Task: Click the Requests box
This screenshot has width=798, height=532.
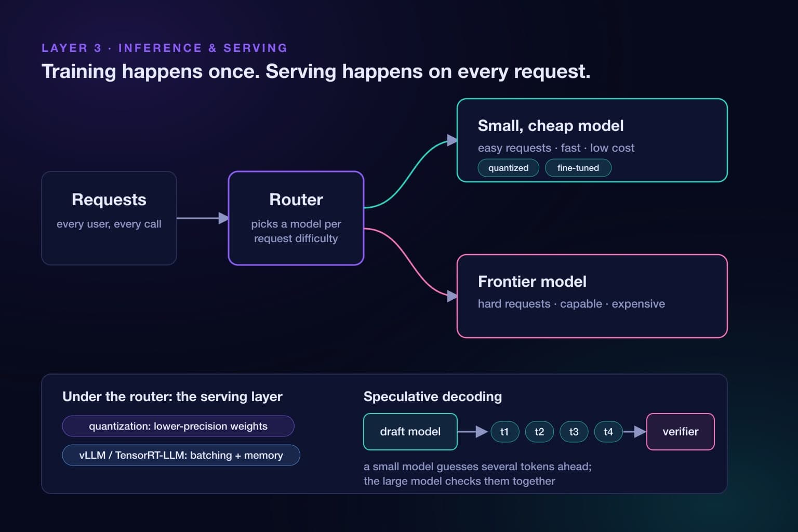Action: coord(109,218)
